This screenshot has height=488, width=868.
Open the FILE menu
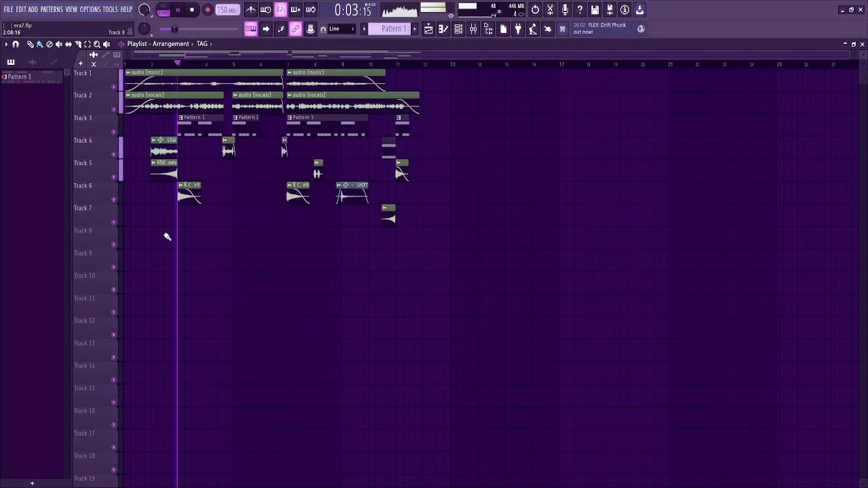[x=8, y=9]
